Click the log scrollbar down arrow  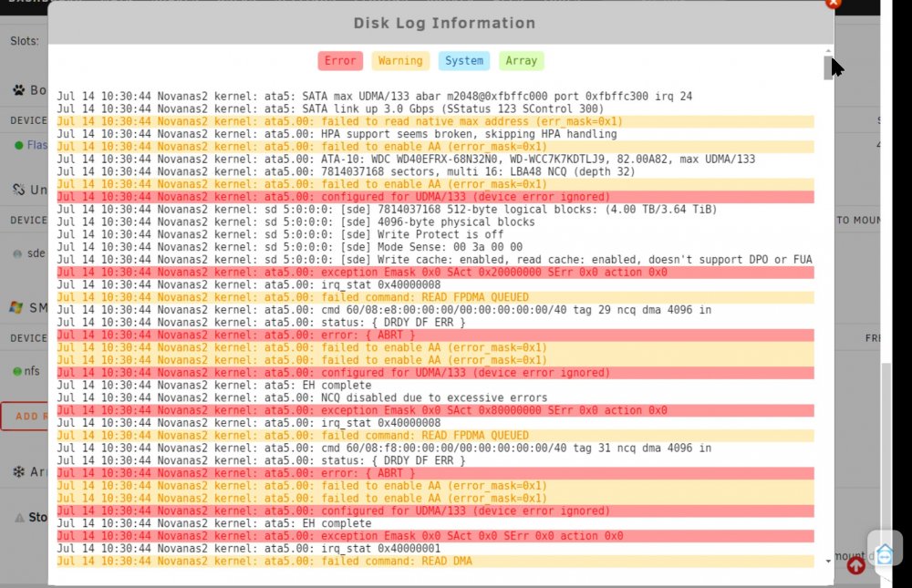click(828, 562)
